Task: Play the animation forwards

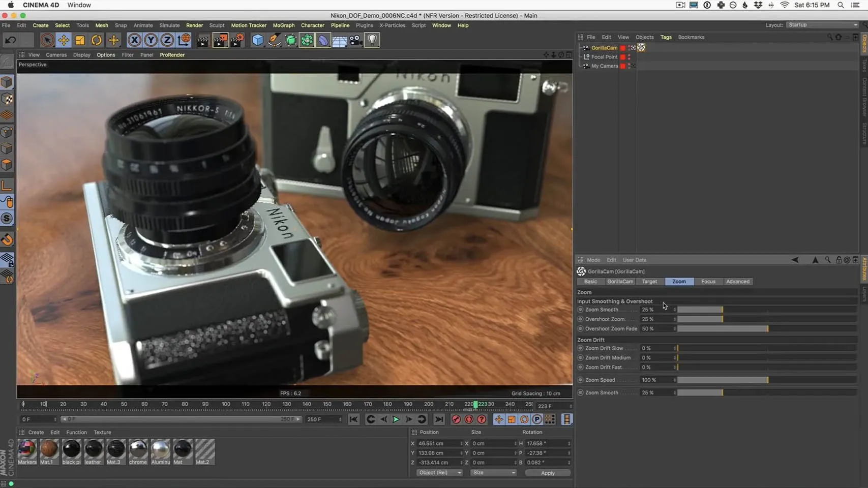Action: [396, 419]
